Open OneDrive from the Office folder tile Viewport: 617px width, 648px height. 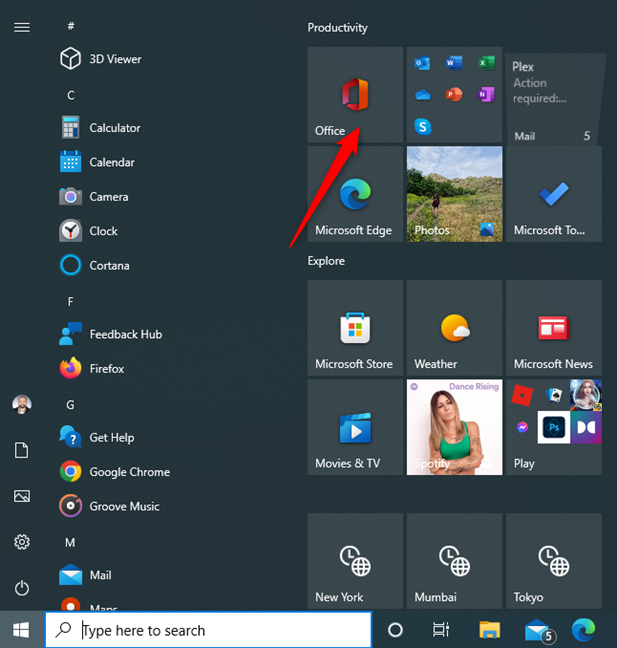pyautogui.click(x=422, y=95)
